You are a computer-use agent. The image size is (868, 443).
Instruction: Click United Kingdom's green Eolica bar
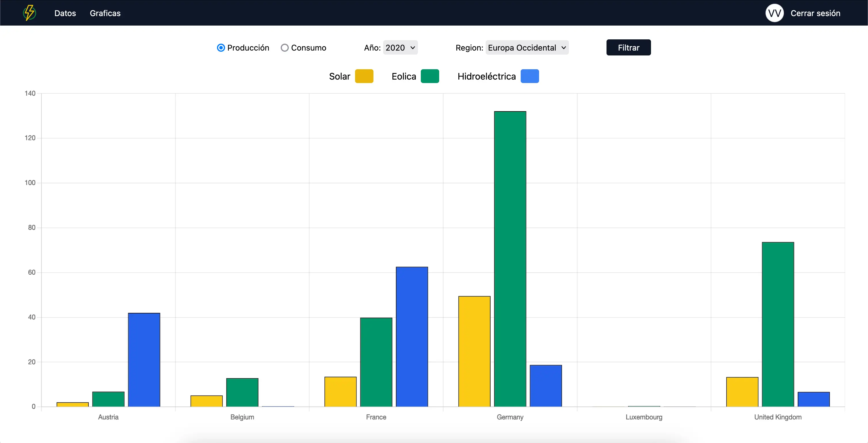pyautogui.click(x=778, y=324)
